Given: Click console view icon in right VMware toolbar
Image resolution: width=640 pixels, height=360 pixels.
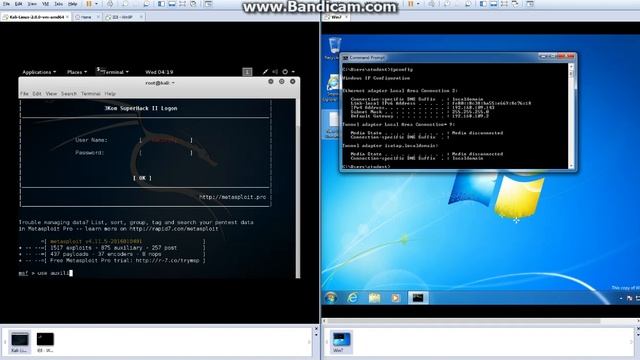Looking at the screenshot, I should tap(530, 4).
